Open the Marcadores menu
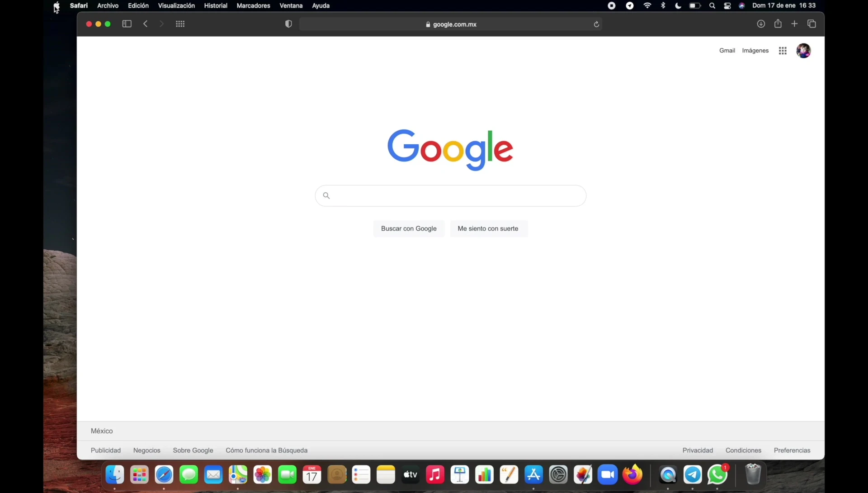Image resolution: width=868 pixels, height=493 pixels. [253, 5]
